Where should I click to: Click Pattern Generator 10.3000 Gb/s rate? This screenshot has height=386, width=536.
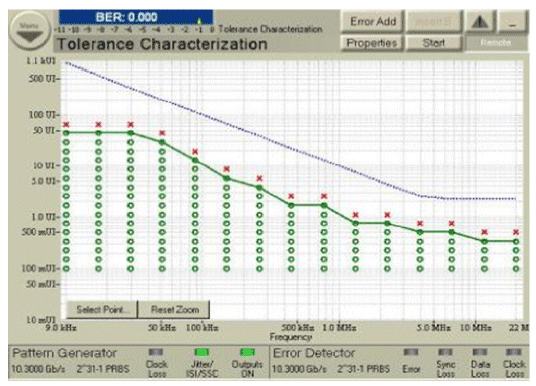click(38, 369)
